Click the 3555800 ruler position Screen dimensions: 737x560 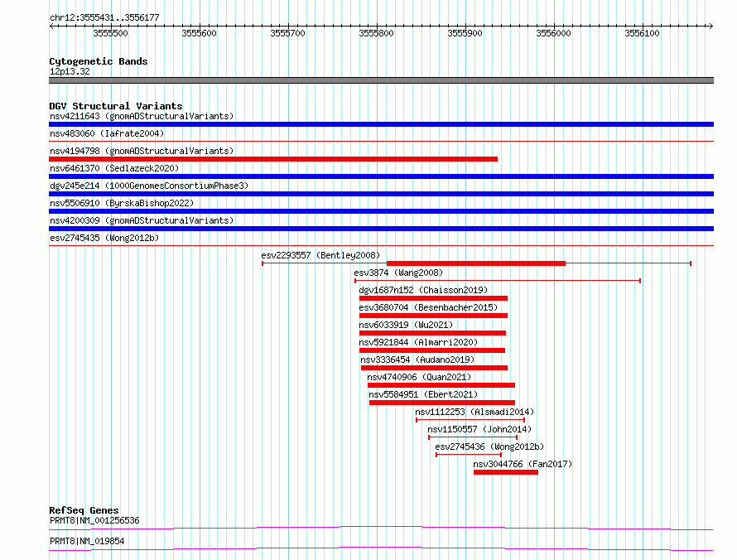pyautogui.click(x=377, y=33)
